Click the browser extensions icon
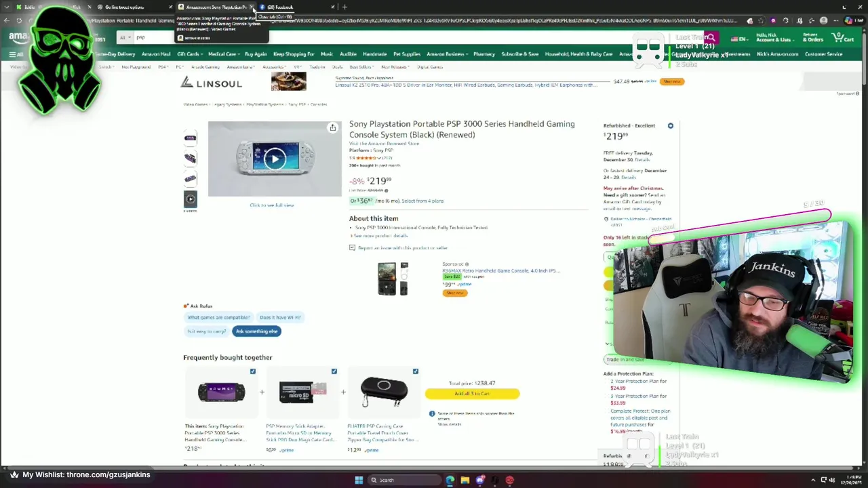 pos(787,20)
